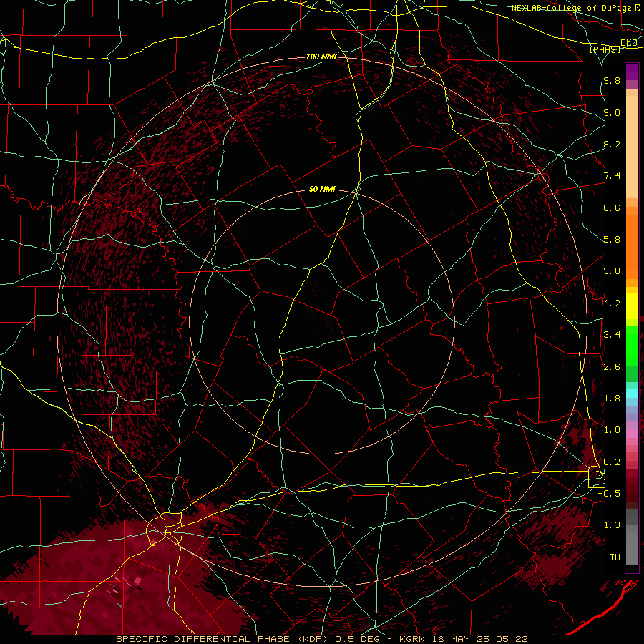The height and width of the screenshot is (644, 644).
Task: Click the [PHAS] label above color scale
Action: click(605, 49)
